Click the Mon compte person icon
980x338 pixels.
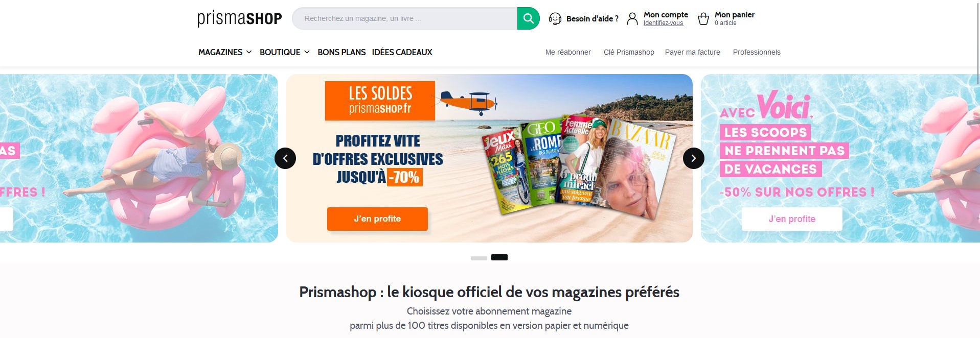[x=632, y=19]
